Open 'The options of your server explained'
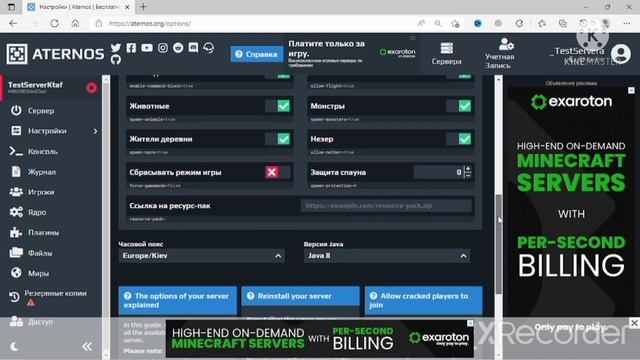Viewport: 640px width, 360px height. (177, 300)
